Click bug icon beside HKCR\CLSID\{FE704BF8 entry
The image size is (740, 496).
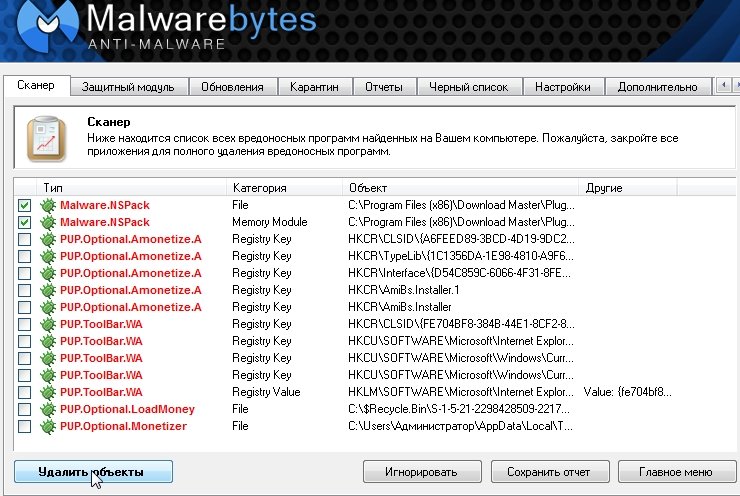[x=48, y=324]
